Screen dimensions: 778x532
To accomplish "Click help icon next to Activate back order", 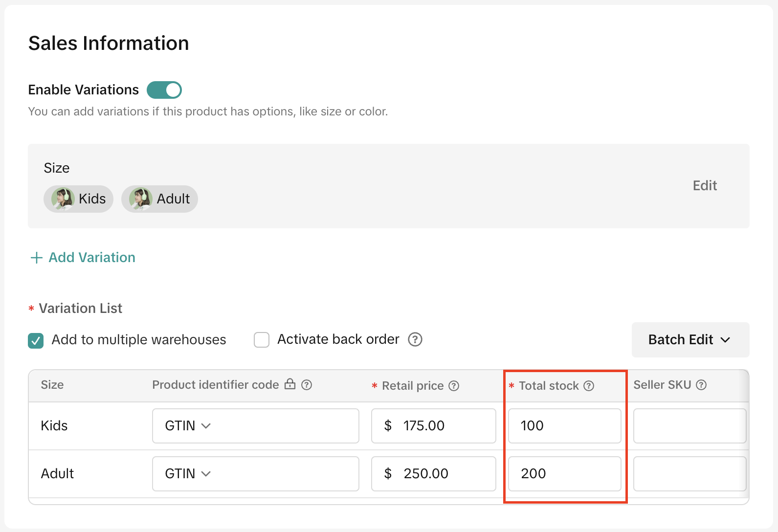I will click(415, 339).
